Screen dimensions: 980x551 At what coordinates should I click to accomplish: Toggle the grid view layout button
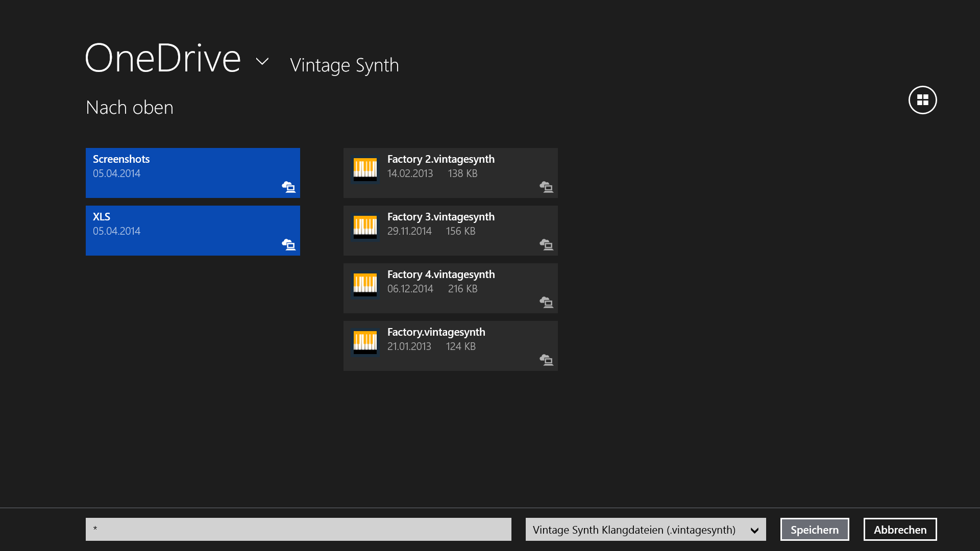[x=922, y=100]
